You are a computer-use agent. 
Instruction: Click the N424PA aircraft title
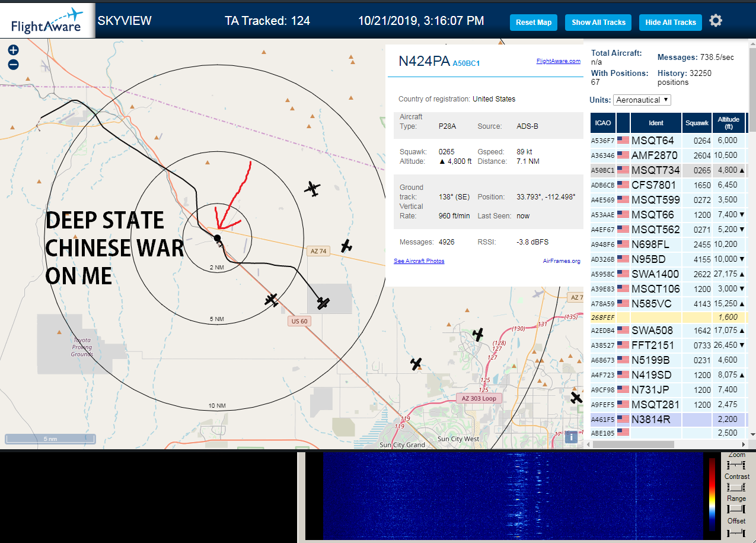424,62
